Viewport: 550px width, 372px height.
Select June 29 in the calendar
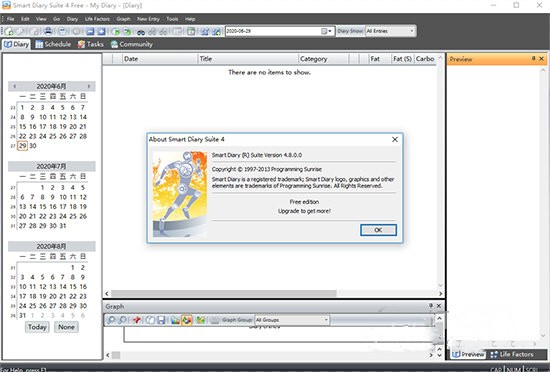(x=22, y=146)
